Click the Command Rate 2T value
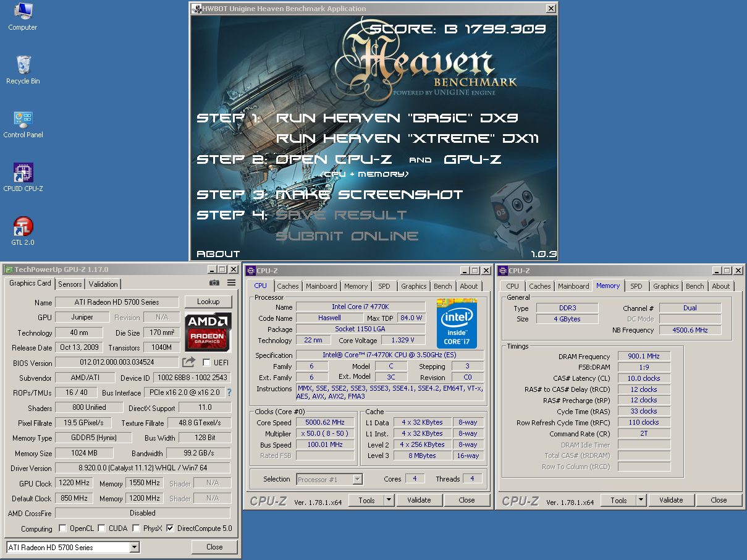 point(644,434)
